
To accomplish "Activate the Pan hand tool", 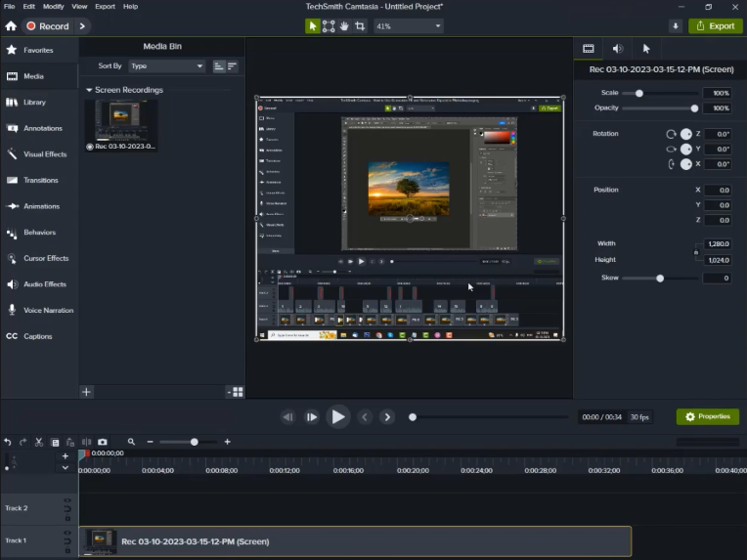I will 345,26.
